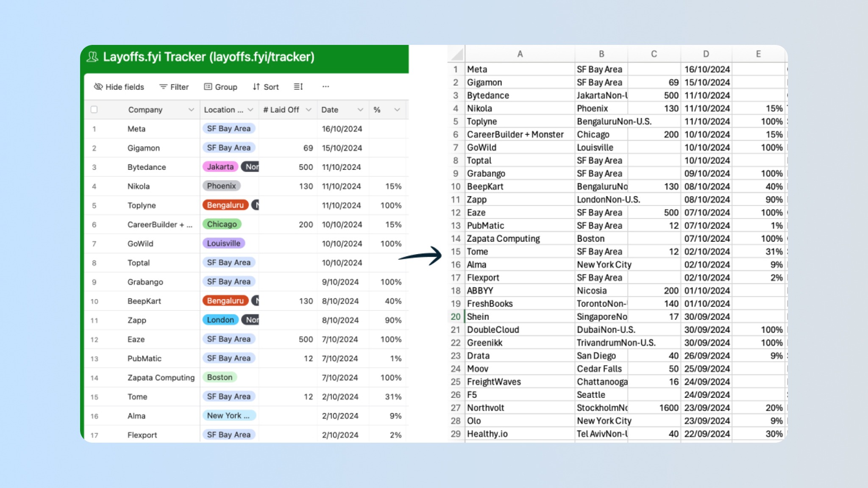Select tracker row number 10
868x488 pixels.
94,301
